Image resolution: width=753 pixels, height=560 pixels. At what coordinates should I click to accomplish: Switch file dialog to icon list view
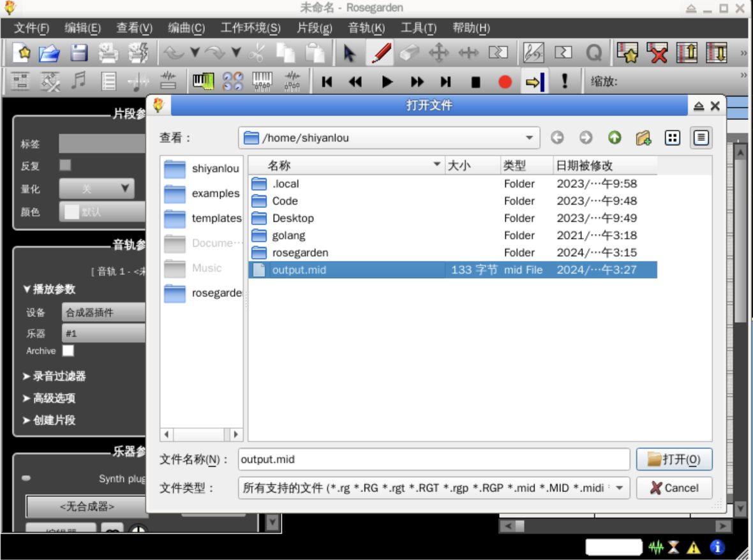(673, 138)
